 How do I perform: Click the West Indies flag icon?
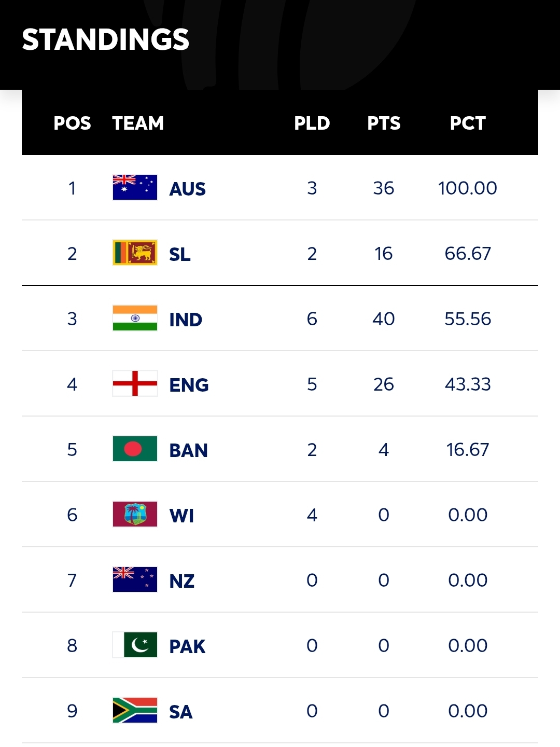tap(135, 514)
